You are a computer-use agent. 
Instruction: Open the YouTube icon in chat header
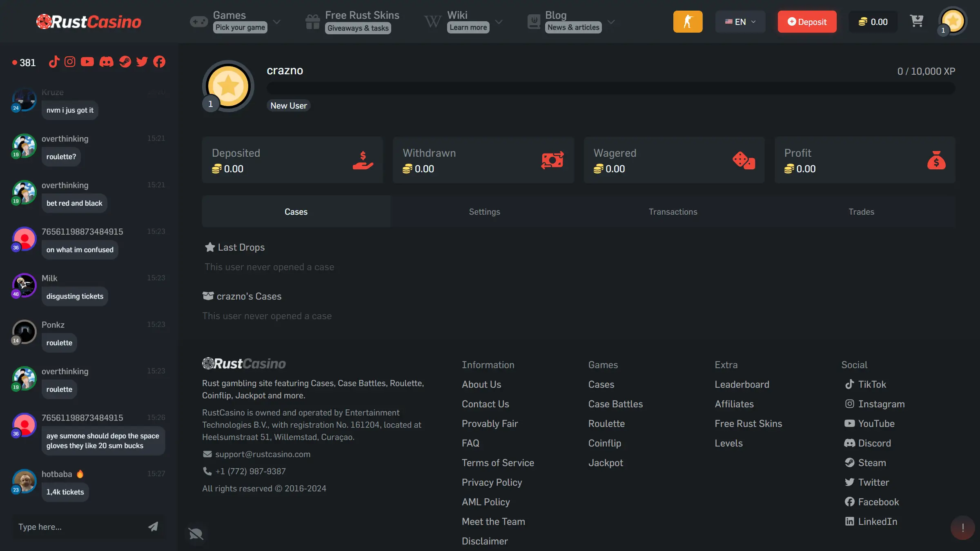[87, 62]
